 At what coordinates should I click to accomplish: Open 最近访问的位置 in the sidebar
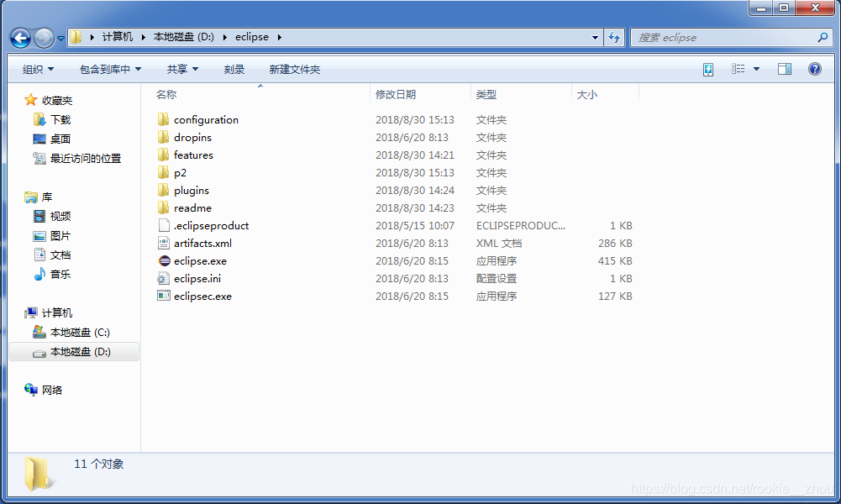[86, 158]
